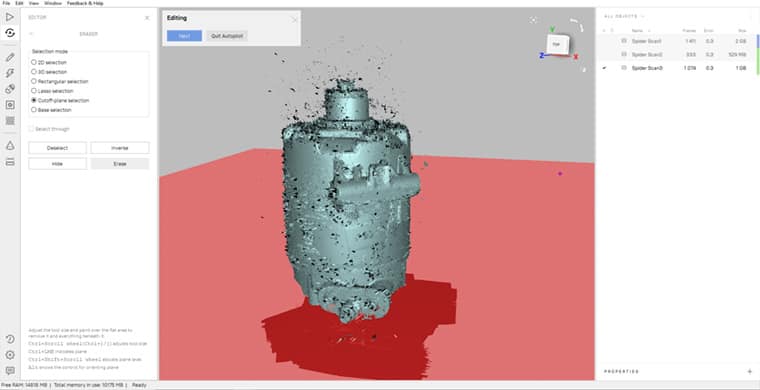Go back using Eraser panel arrow
The height and width of the screenshot is (390, 760).
32,34
